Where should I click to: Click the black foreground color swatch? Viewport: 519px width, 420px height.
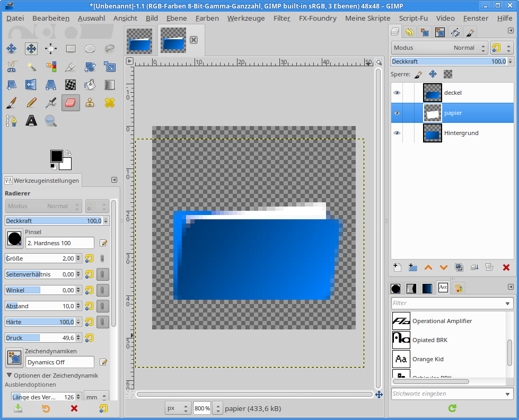(56, 156)
